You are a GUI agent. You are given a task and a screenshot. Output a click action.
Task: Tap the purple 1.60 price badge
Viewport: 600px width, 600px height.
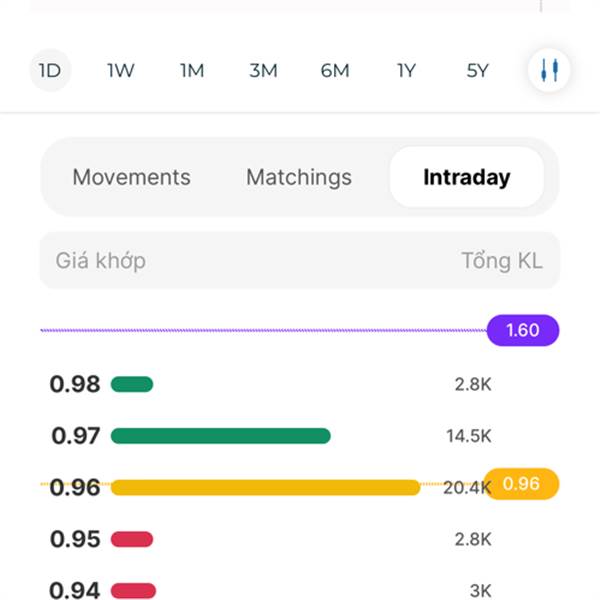pyautogui.click(x=523, y=330)
